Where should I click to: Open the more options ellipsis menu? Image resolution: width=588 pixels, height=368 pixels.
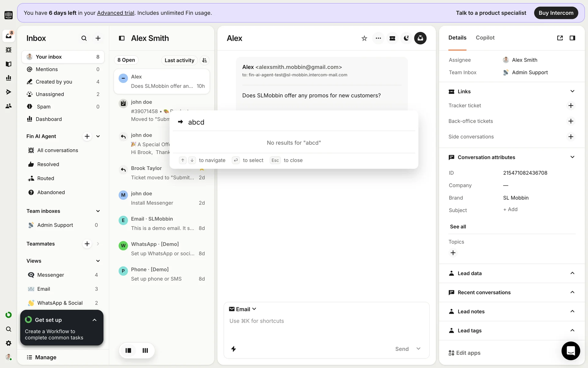coord(378,38)
